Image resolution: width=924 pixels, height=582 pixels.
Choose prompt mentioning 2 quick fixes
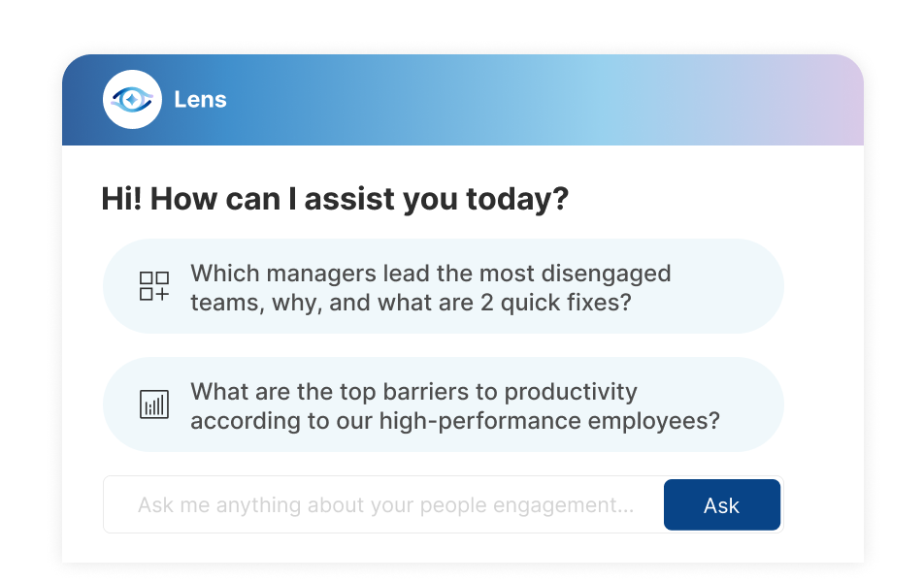(x=444, y=286)
